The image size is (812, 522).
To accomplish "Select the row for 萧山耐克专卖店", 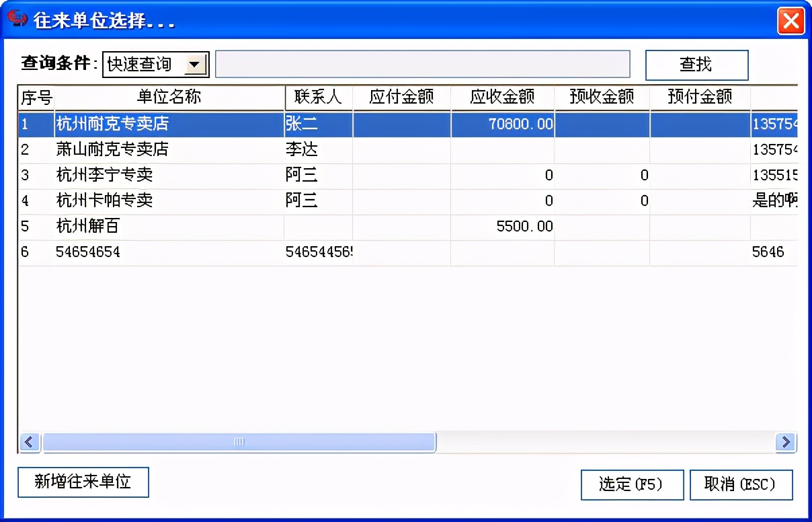I will [x=168, y=149].
